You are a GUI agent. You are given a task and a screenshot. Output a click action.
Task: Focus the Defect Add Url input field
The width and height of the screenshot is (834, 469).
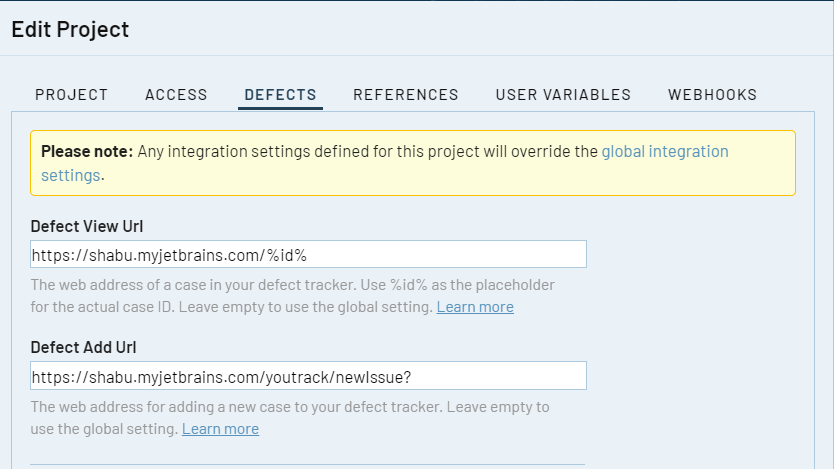coord(308,376)
